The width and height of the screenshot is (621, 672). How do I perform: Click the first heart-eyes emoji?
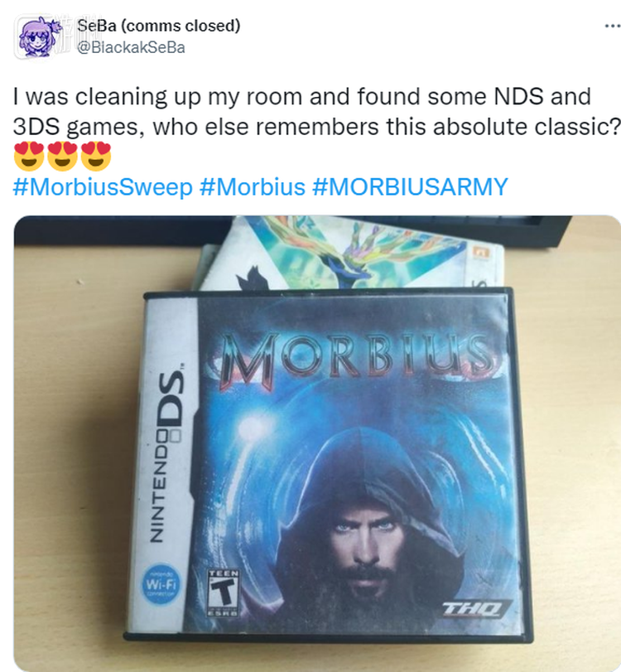click(29, 156)
